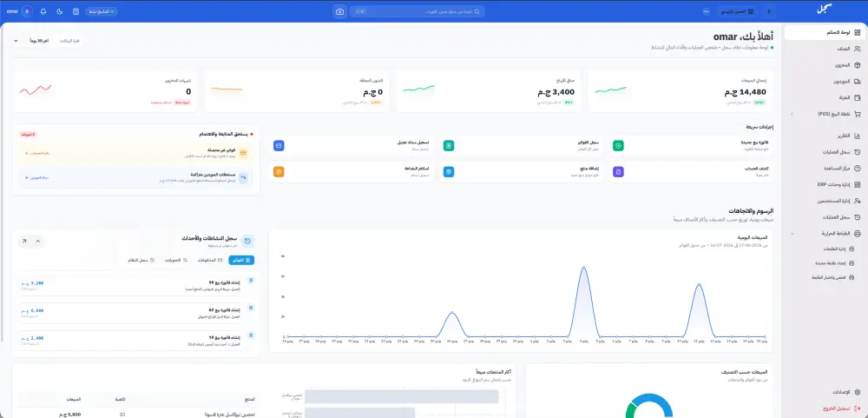This screenshot has width=868, height=418.
Task: Click the سجل app logo
Action: click(825, 10)
